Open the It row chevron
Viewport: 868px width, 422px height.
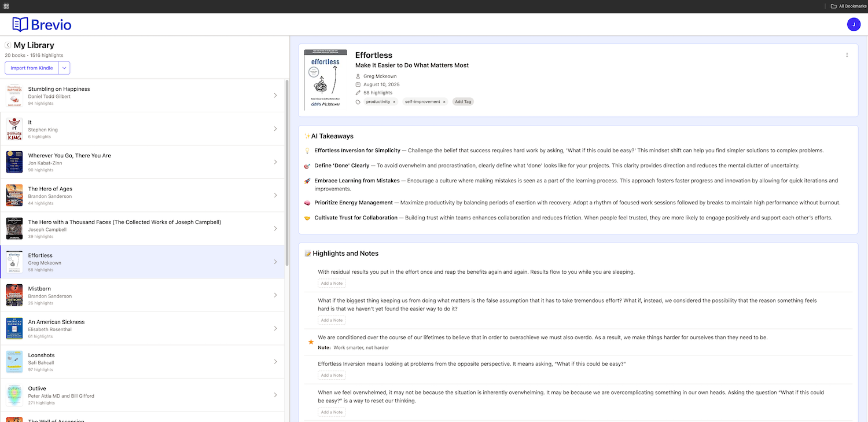pos(275,129)
